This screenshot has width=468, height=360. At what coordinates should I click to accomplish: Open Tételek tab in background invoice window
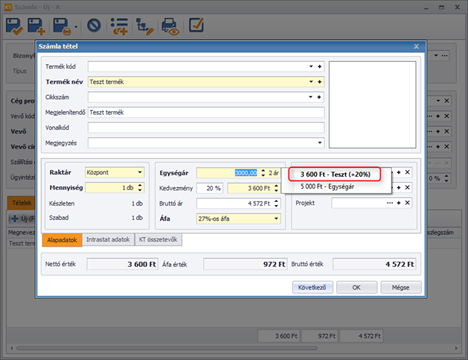pos(21,203)
